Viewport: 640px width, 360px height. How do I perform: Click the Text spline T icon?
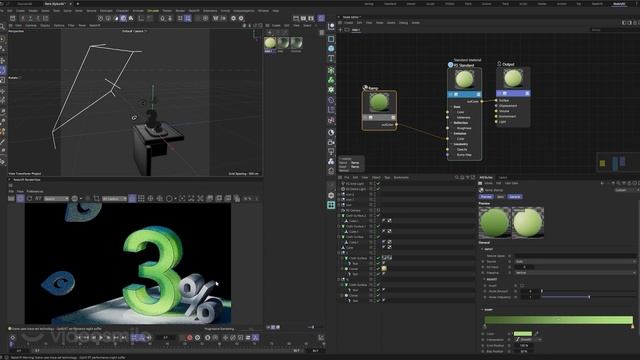pyautogui.click(x=331, y=58)
